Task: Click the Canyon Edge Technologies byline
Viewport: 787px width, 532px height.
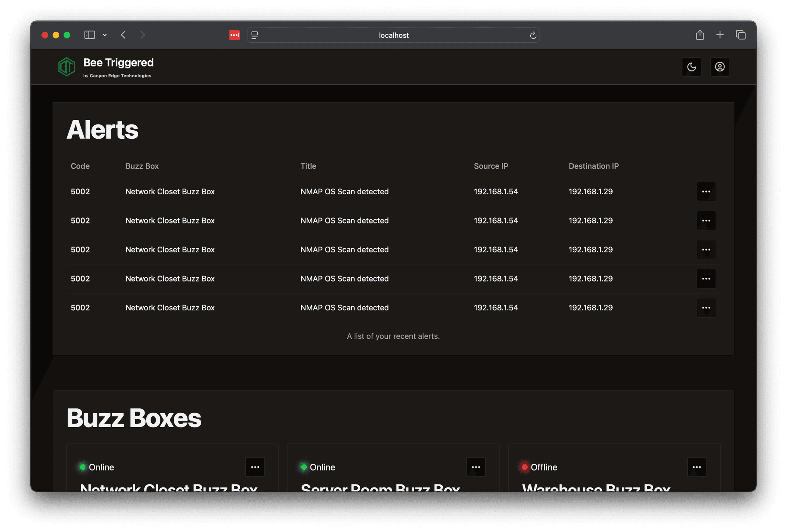Action: [117, 76]
